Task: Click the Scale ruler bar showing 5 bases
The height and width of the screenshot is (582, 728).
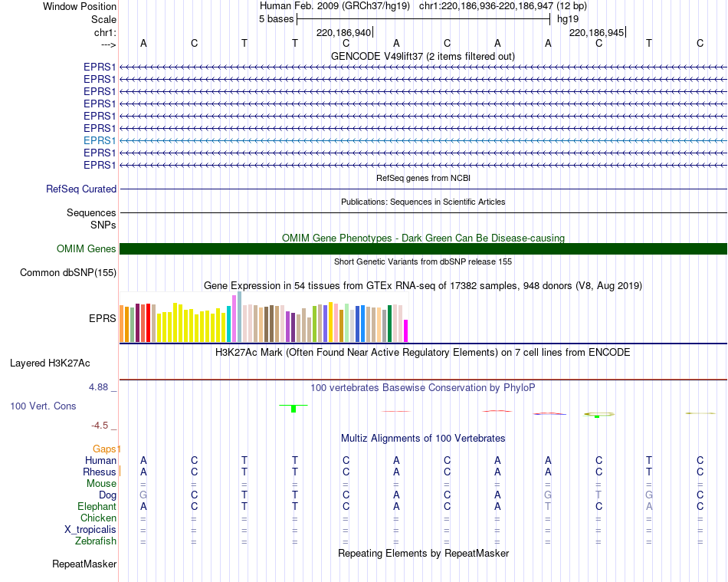Action: click(x=424, y=19)
